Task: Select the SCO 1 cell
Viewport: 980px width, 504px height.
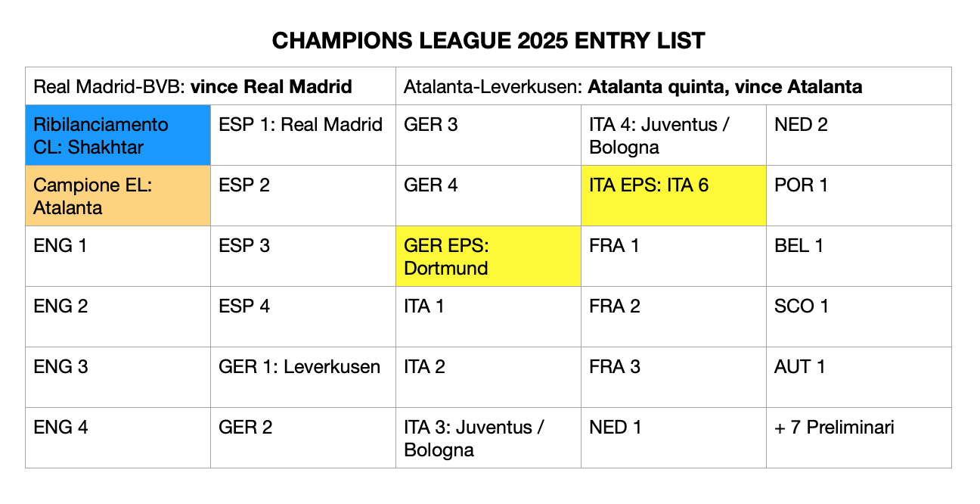Action: 859,317
